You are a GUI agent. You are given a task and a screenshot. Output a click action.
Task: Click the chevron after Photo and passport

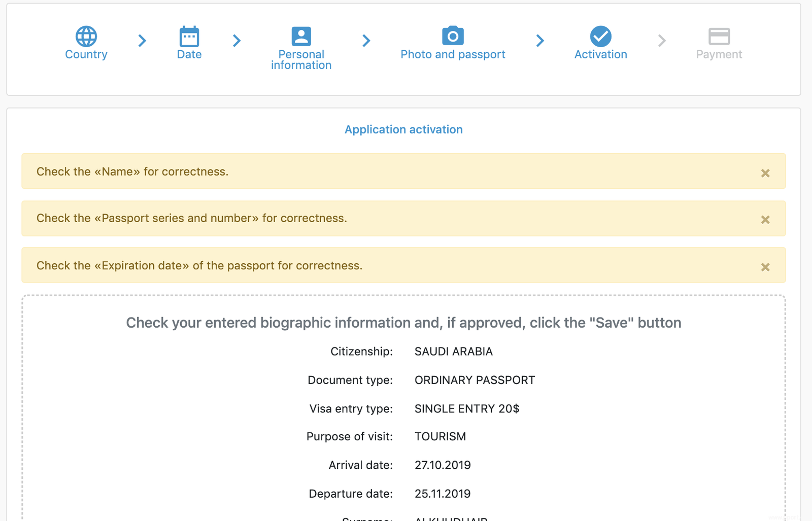tap(540, 41)
